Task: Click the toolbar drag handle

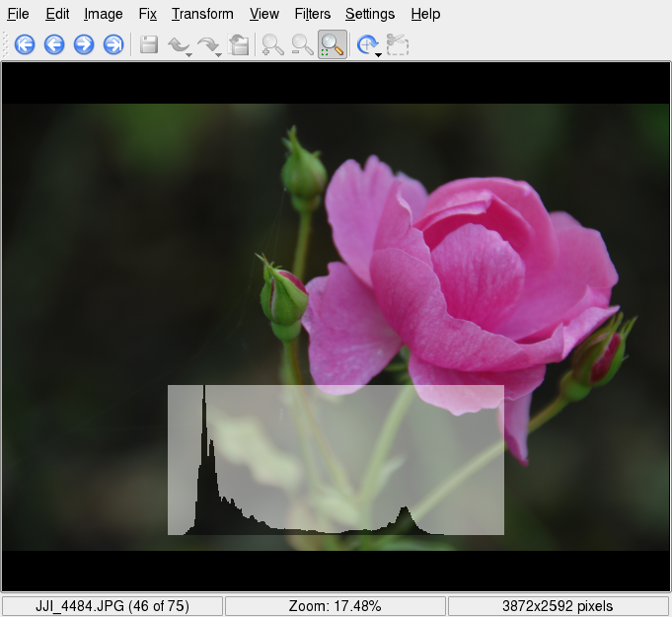Action: pyautogui.click(x=5, y=44)
